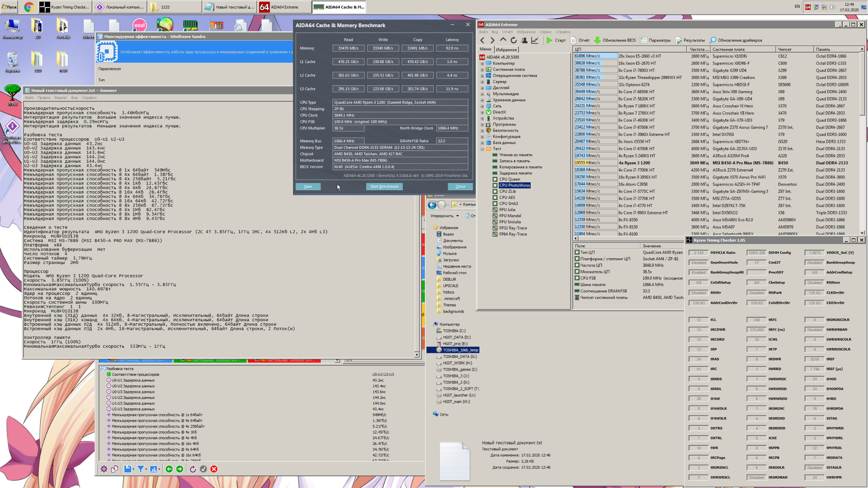Open the Сервис menu in AIDA64
The width and height of the screenshot is (868, 488).
545,32
